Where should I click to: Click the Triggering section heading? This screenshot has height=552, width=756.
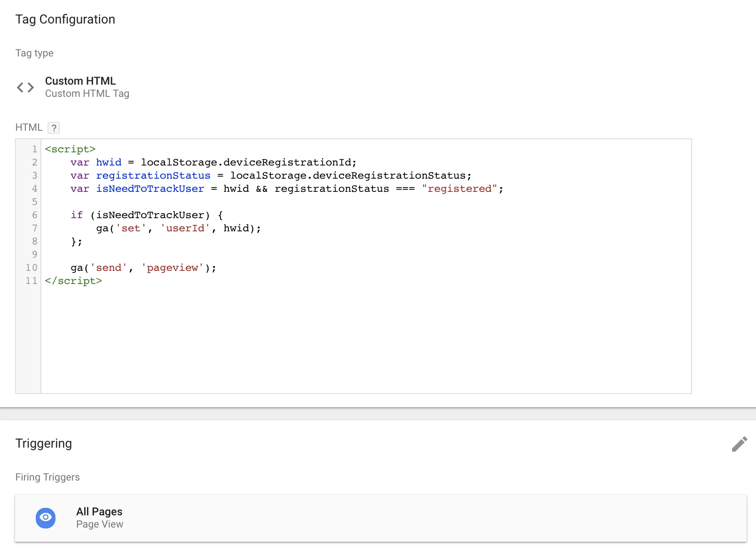[x=44, y=443]
